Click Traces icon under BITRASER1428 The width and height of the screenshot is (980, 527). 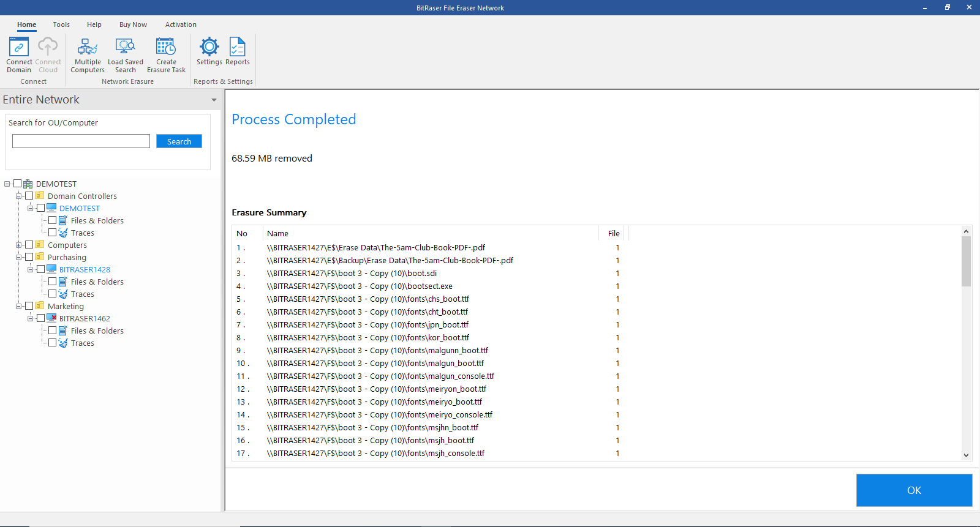tap(63, 294)
